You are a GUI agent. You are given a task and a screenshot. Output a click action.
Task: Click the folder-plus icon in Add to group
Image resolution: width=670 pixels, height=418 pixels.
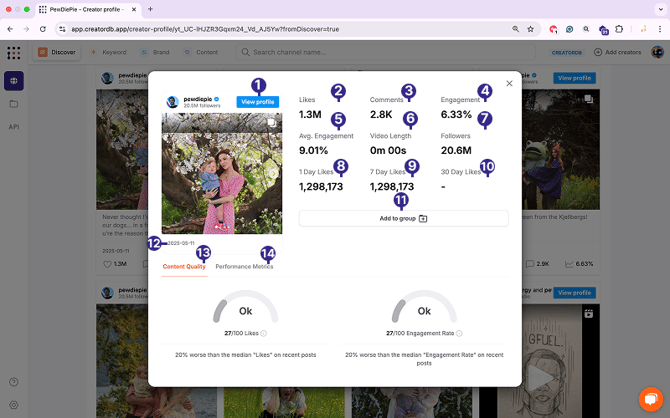pyautogui.click(x=423, y=218)
